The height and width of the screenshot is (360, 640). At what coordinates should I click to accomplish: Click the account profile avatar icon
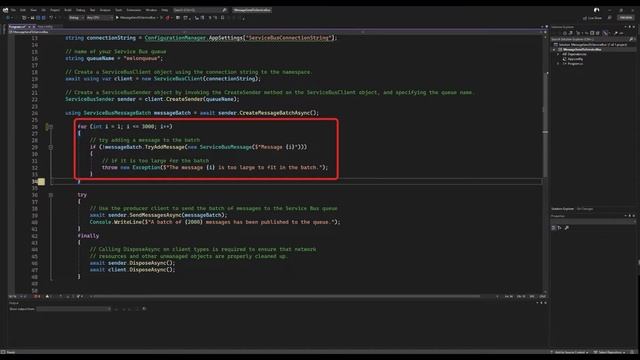tap(597, 10)
